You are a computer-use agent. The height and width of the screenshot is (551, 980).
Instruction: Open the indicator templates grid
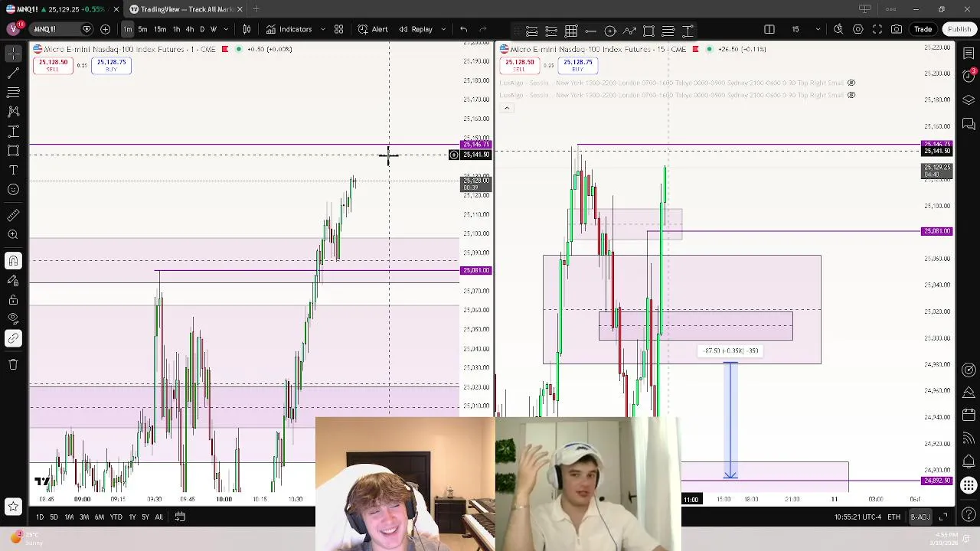coord(338,29)
